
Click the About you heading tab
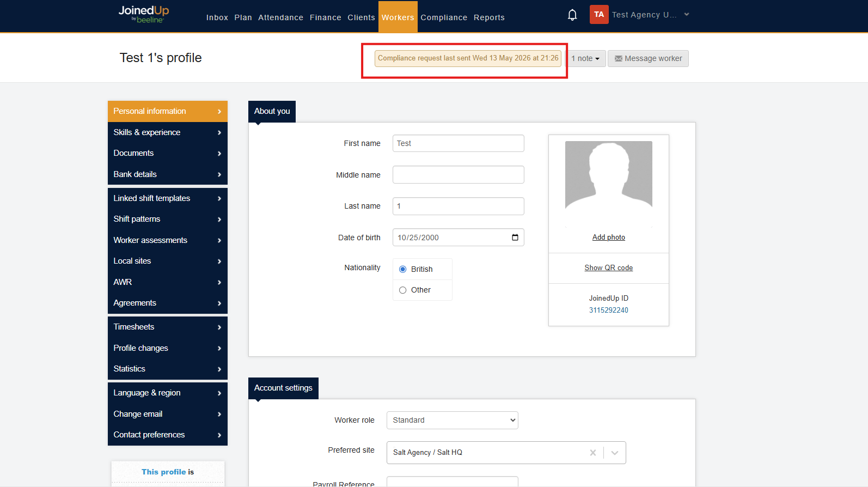272,111
